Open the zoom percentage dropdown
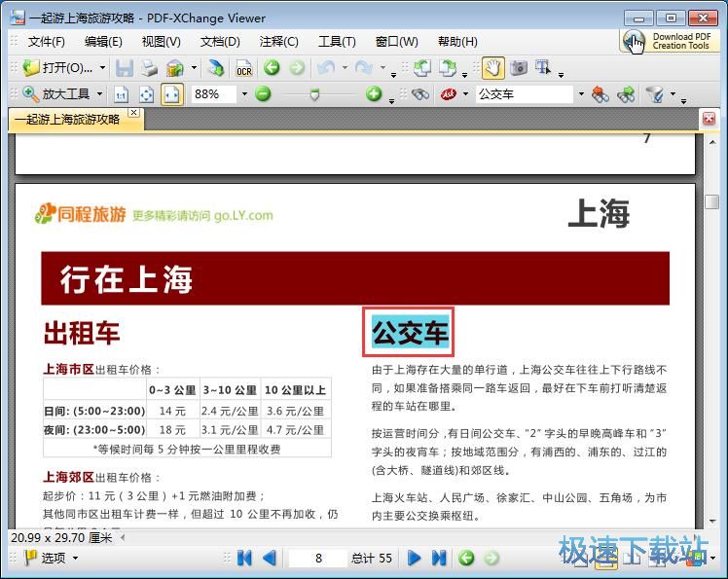This screenshot has width=728, height=579. [244, 94]
